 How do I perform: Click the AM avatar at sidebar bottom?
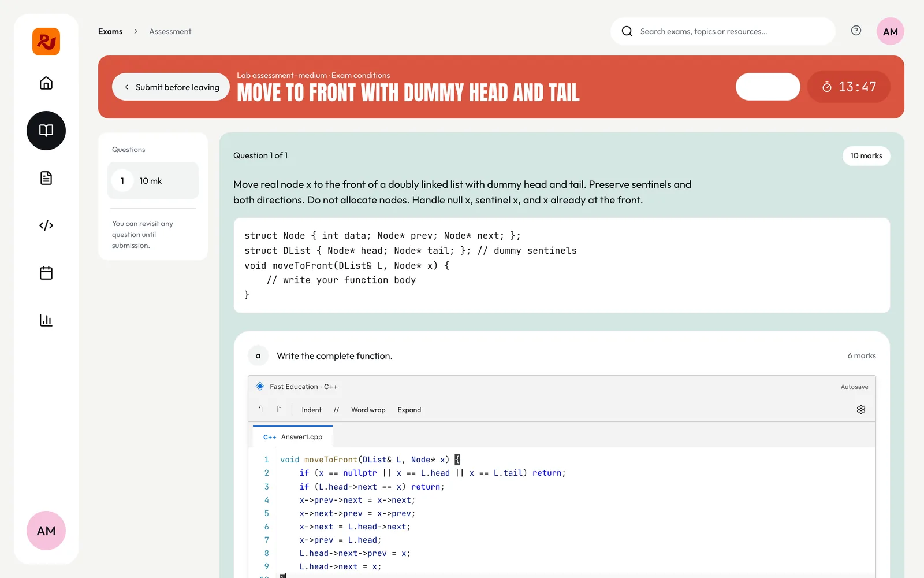click(46, 531)
